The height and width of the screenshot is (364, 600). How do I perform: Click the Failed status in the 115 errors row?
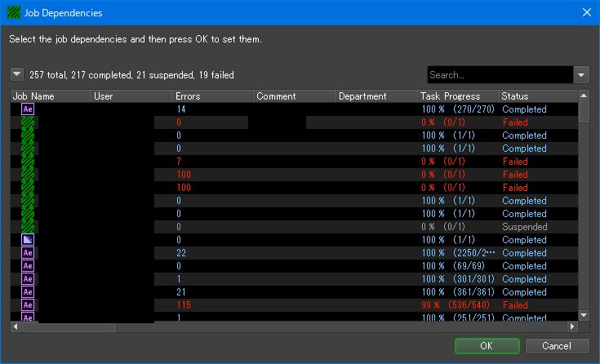(515, 305)
